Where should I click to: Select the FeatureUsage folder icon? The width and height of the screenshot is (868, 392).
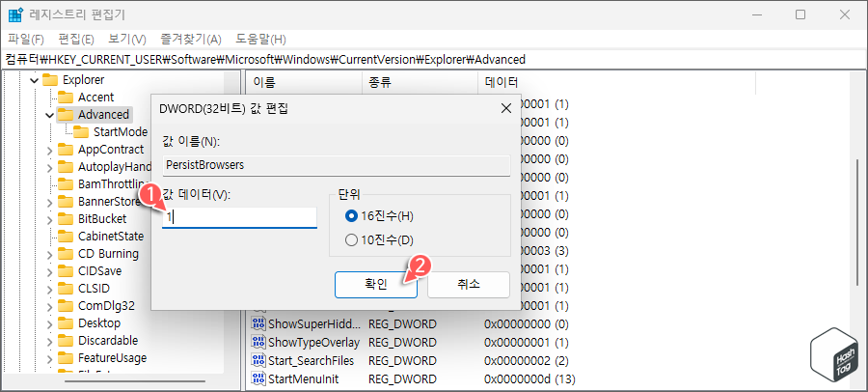click(x=66, y=357)
